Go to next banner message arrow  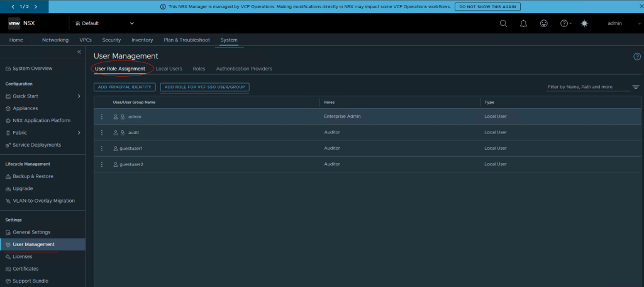36,6
